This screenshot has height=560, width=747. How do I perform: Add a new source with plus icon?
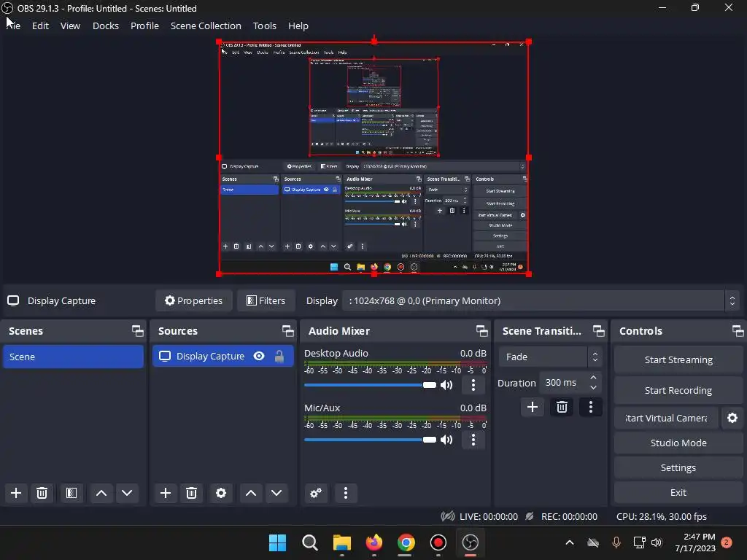pyautogui.click(x=166, y=493)
